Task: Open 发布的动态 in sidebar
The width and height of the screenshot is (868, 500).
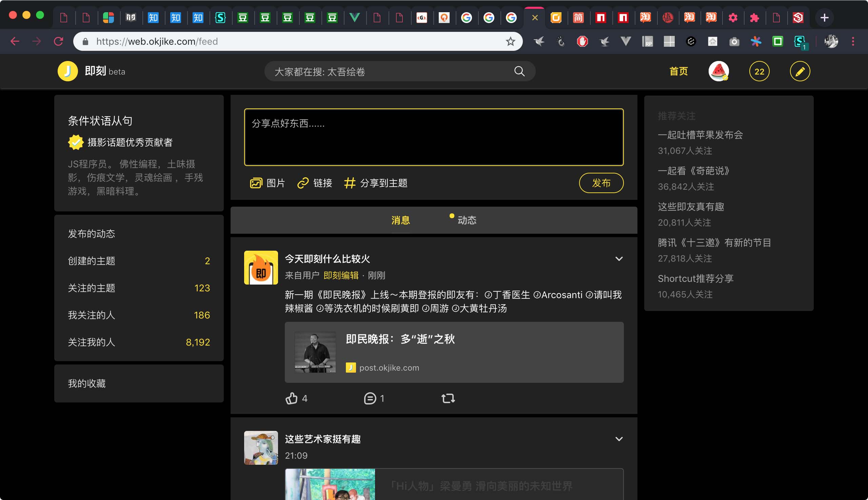Action: [92, 234]
